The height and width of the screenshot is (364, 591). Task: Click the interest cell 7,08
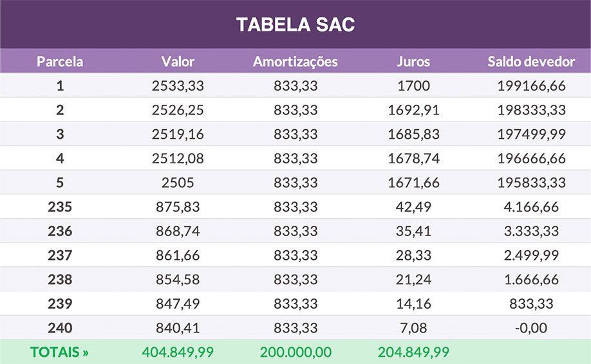point(413,328)
